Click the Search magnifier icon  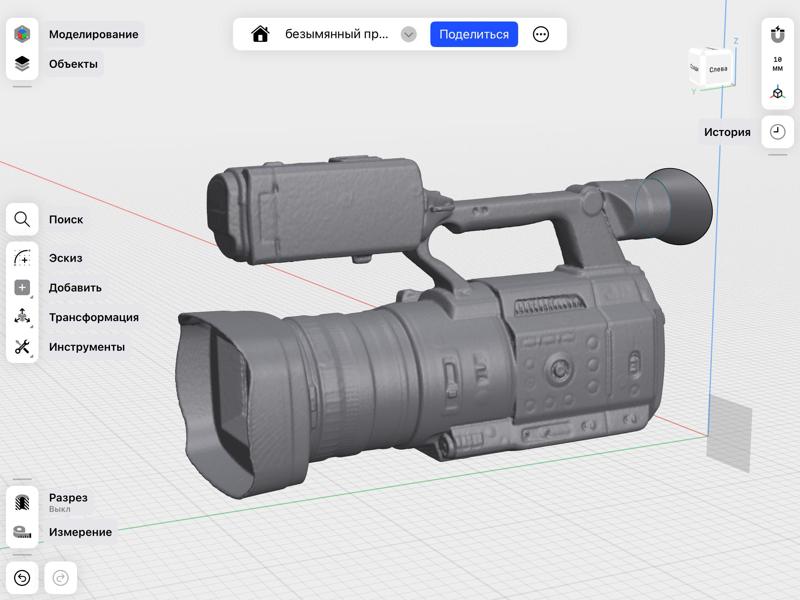tap(22, 220)
